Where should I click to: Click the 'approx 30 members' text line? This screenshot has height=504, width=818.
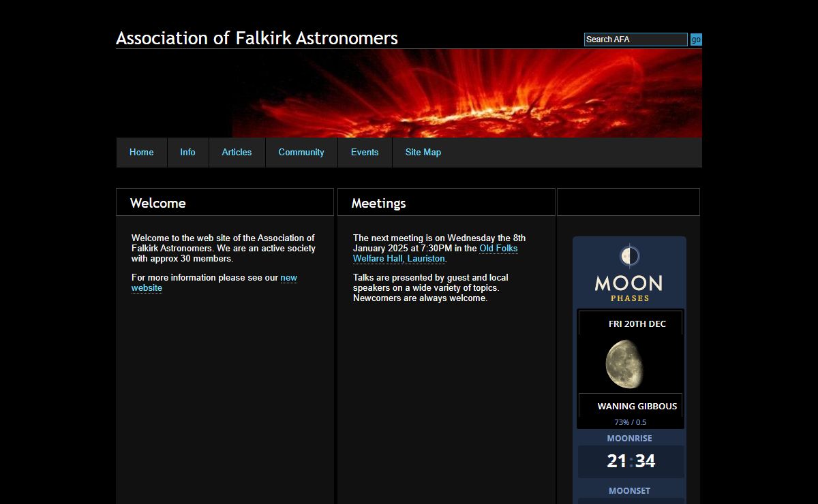(182, 258)
